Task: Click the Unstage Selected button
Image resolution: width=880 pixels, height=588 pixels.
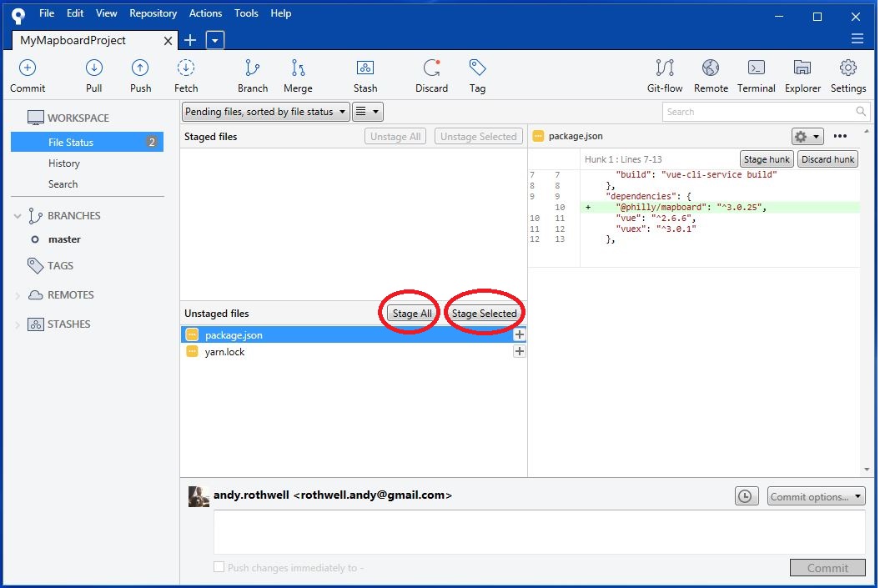Action: (x=479, y=136)
